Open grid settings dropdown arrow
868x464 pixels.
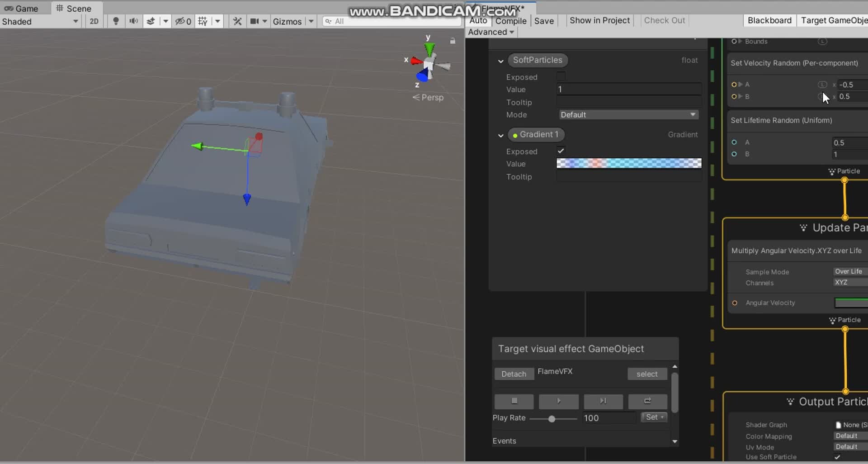click(x=217, y=21)
